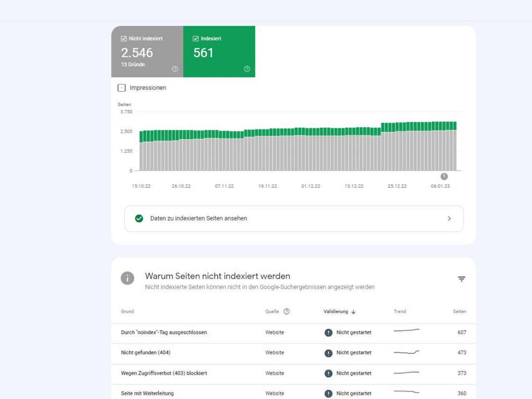This screenshot has width=532, height=399.
Task: Sort by Validierung column arrow
Action: click(353, 312)
